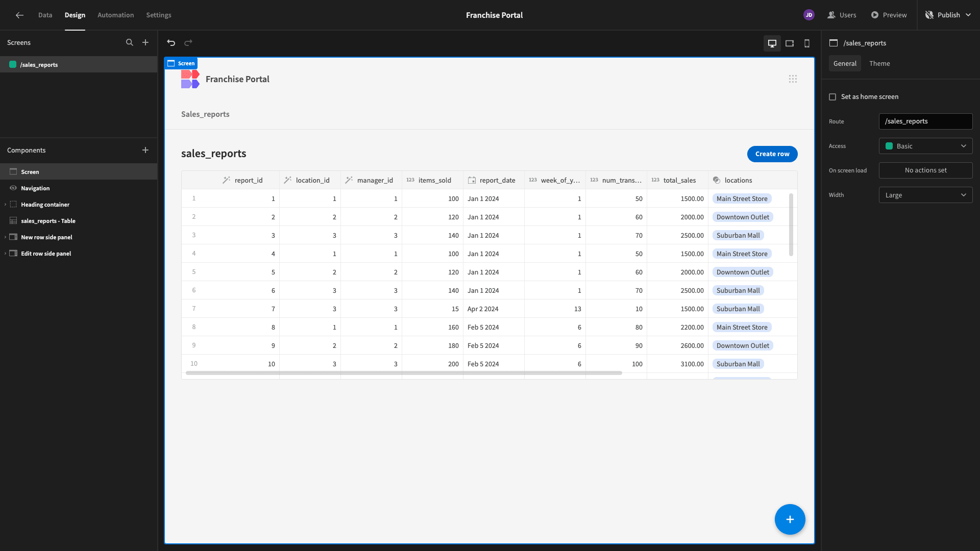The height and width of the screenshot is (551, 980).
Task: Click the Preview button
Action: (x=889, y=15)
